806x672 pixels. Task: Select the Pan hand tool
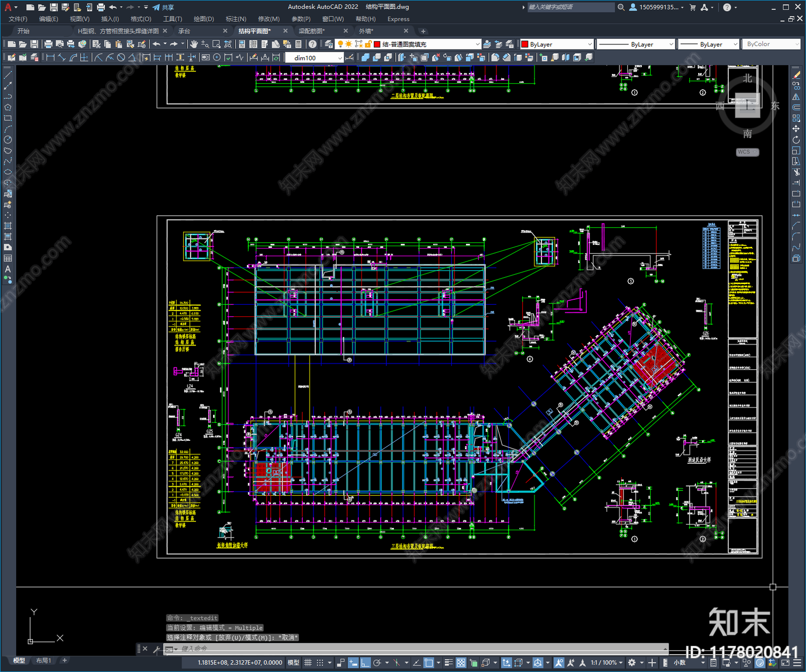[x=194, y=44]
